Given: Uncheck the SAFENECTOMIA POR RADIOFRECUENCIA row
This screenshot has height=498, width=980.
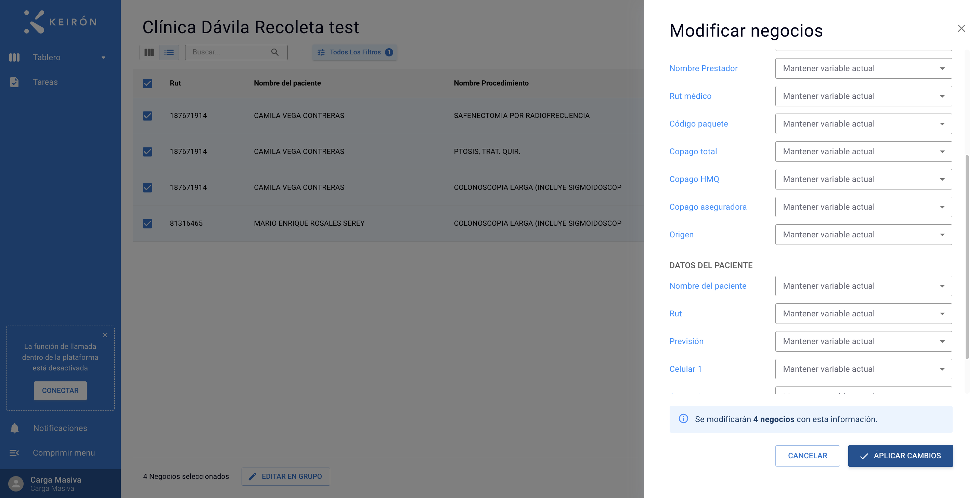Looking at the screenshot, I should coord(147,116).
